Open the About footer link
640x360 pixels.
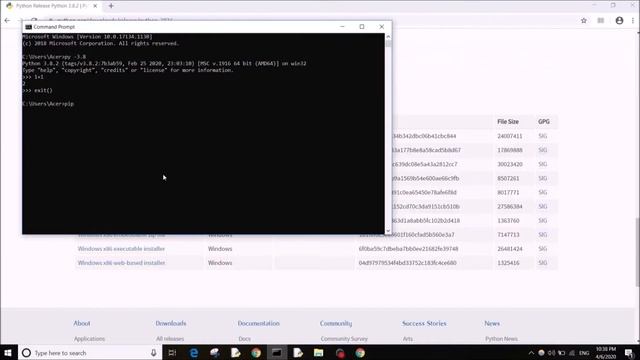pyautogui.click(x=82, y=323)
